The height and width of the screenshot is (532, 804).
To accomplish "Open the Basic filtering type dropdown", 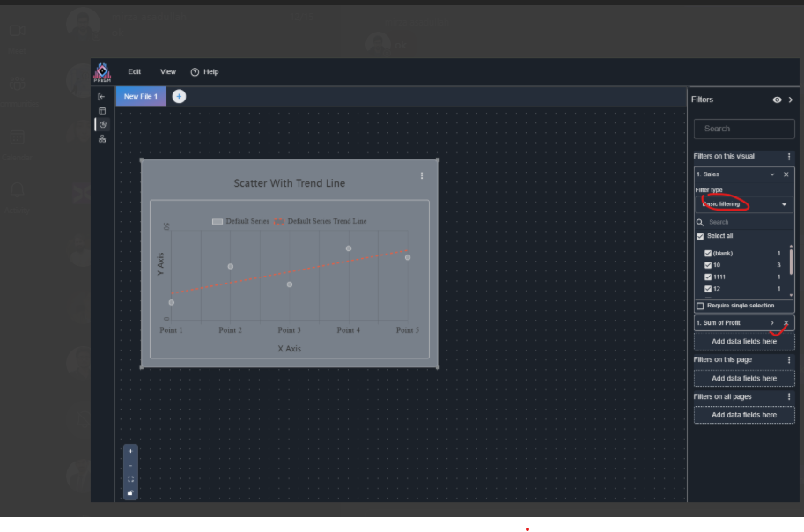I will coord(743,204).
